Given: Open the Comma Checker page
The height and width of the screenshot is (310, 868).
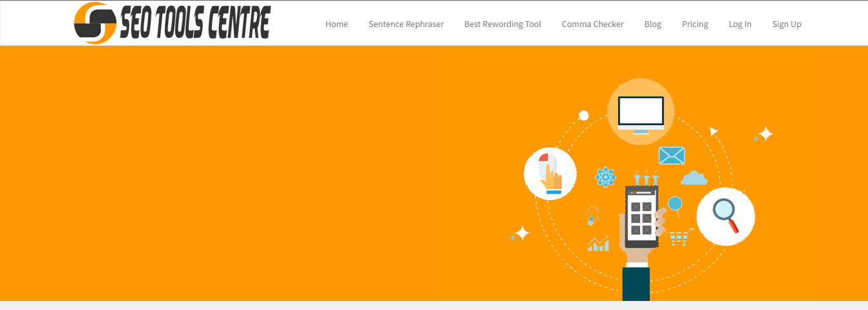Looking at the screenshot, I should click(593, 24).
